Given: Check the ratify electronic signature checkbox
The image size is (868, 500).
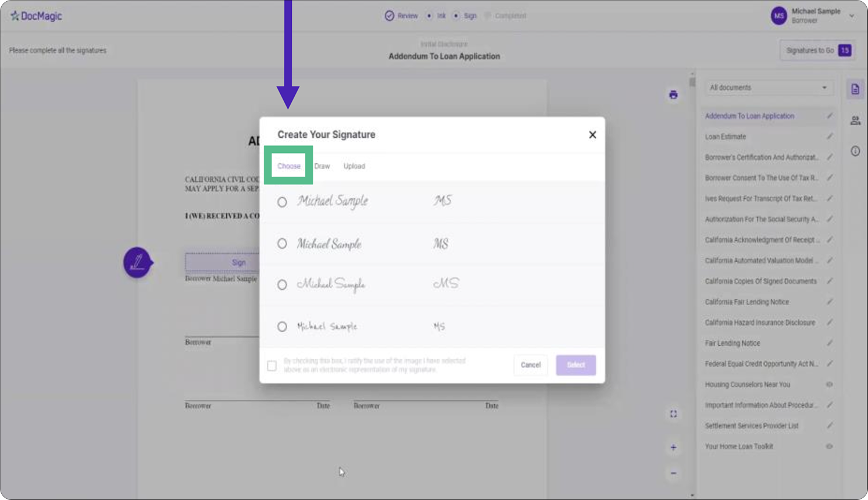Looking at the screenshot, I should point(272,366).
